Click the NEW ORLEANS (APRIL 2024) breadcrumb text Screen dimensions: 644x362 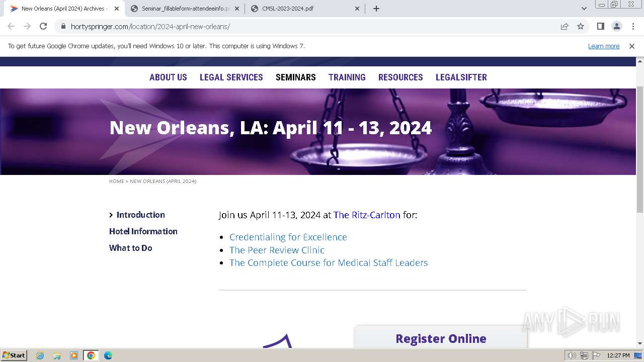(x=163, y=181)
